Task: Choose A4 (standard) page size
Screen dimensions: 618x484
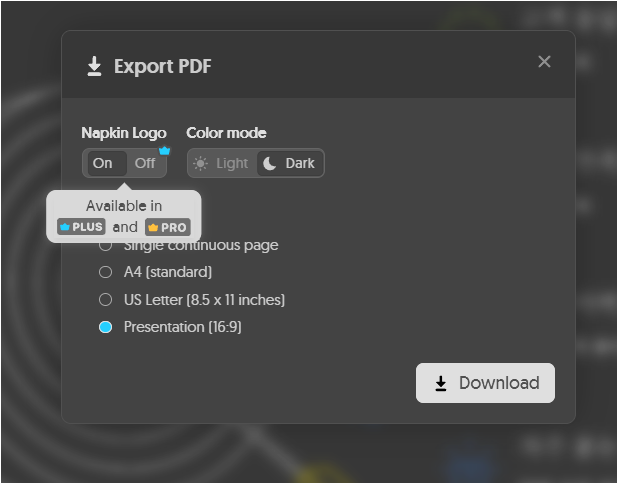Action: pyautogui.click(x=106, y=272)
